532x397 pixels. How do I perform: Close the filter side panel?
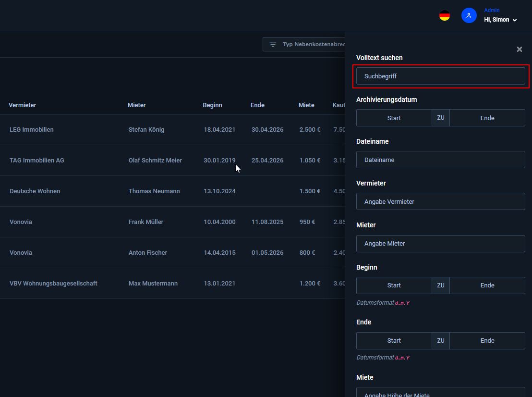click(520, 49)
